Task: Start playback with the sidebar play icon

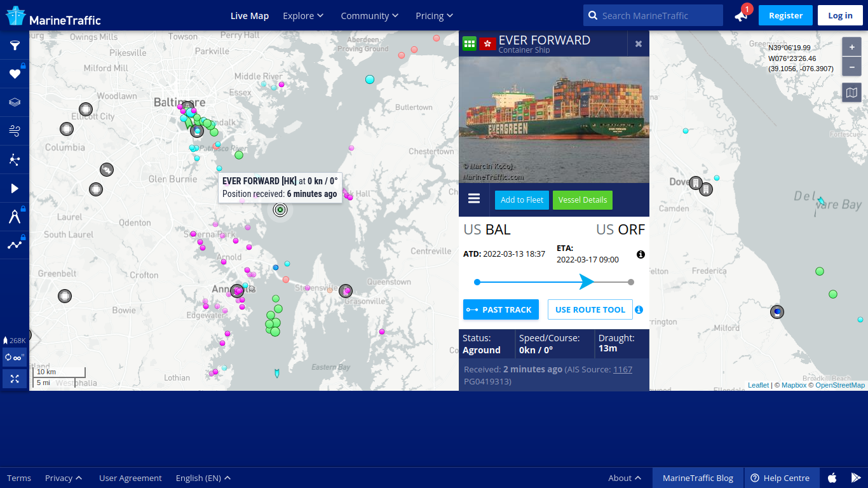Action: click(15, 188)
